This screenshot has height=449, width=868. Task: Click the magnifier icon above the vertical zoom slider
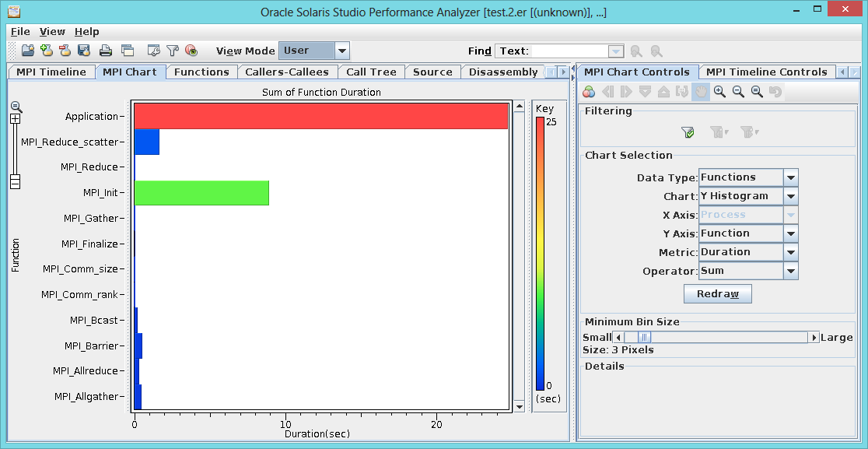pyautogui.click(x=16, y=107)
